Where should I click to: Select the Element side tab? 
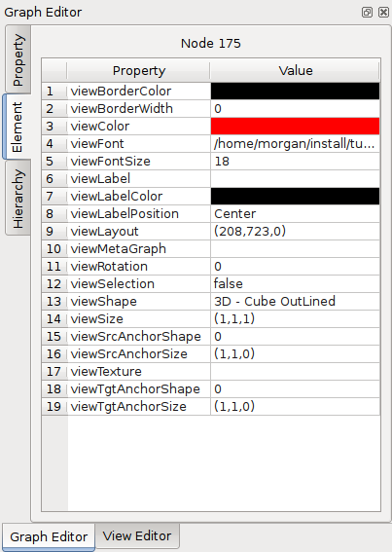click(17, 128)
